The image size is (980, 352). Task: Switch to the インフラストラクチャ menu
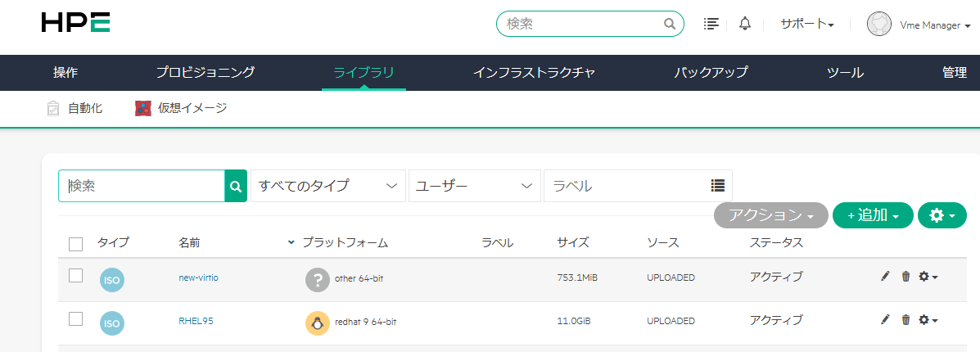[534, 72]
